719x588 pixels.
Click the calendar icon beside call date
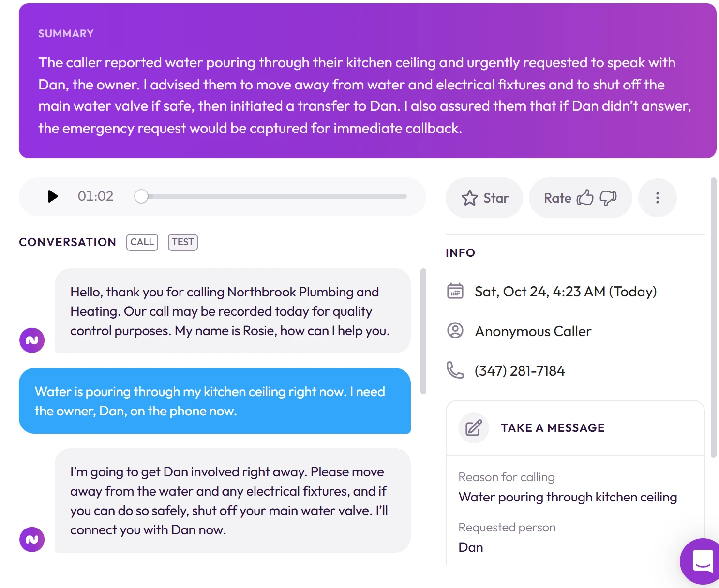pos(455,291)
